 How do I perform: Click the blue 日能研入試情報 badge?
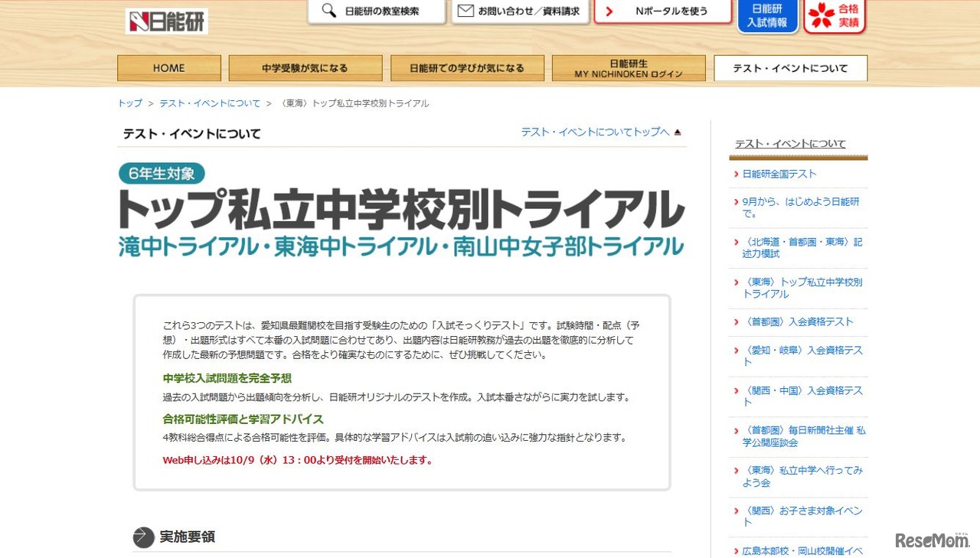pos(767,16)
